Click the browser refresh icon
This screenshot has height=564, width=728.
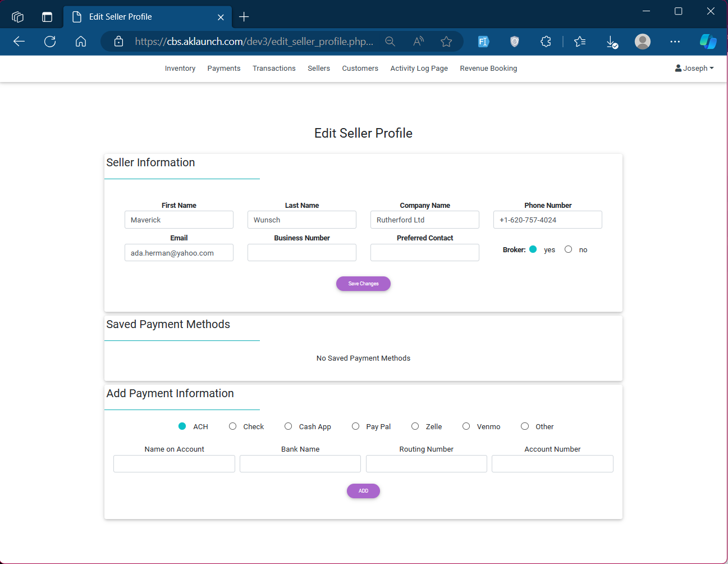50,42
